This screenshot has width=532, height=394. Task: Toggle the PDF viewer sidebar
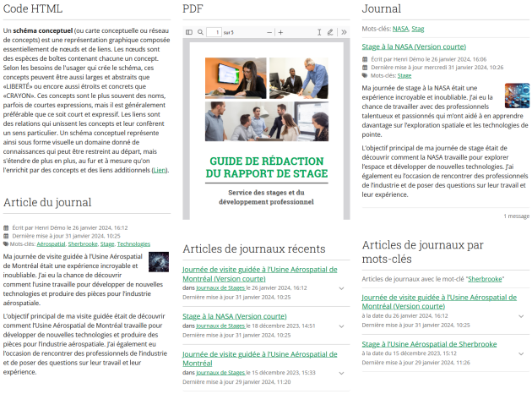coord(189,32)
